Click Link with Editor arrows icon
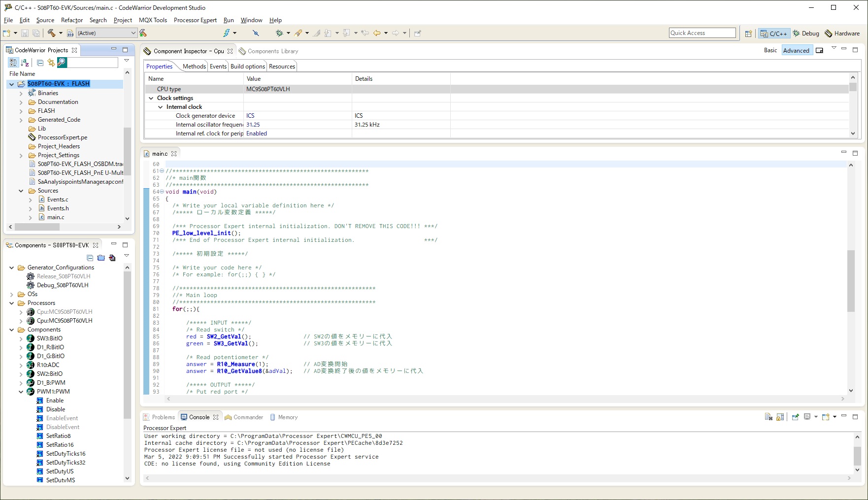868x500 pixels. (x=51, y=63)
